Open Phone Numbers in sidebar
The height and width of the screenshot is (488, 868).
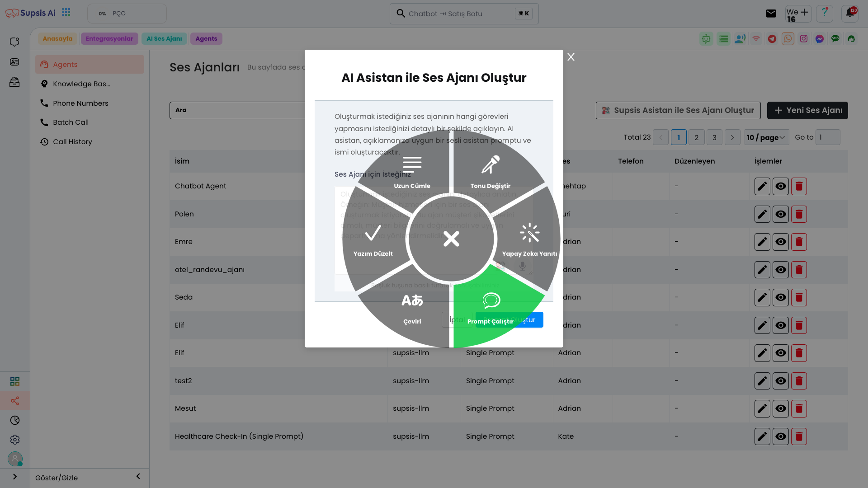90,103
